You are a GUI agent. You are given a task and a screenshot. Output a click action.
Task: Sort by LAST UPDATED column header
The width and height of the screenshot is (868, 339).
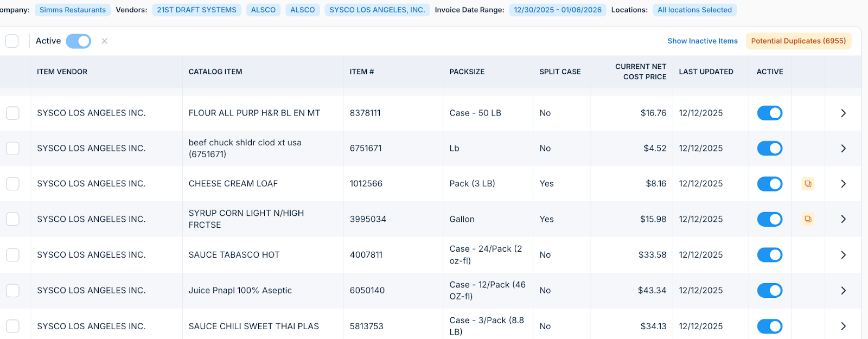[706, 72]
